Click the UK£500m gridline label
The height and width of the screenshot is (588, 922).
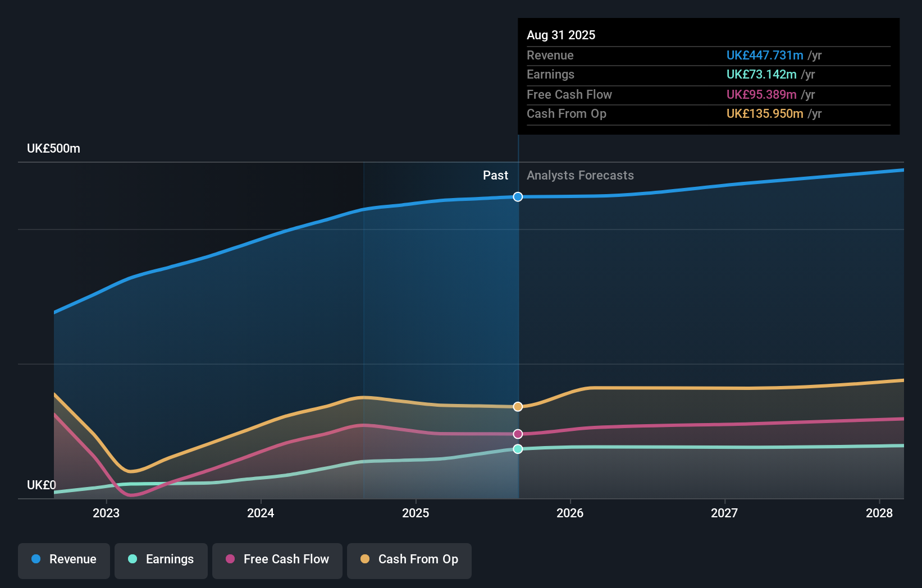tap(53, 148)
